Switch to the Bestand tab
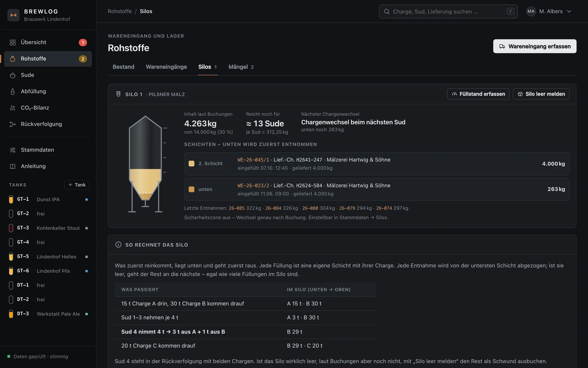The width and height of the screenshot is (588, 368). tap(123, 67)
